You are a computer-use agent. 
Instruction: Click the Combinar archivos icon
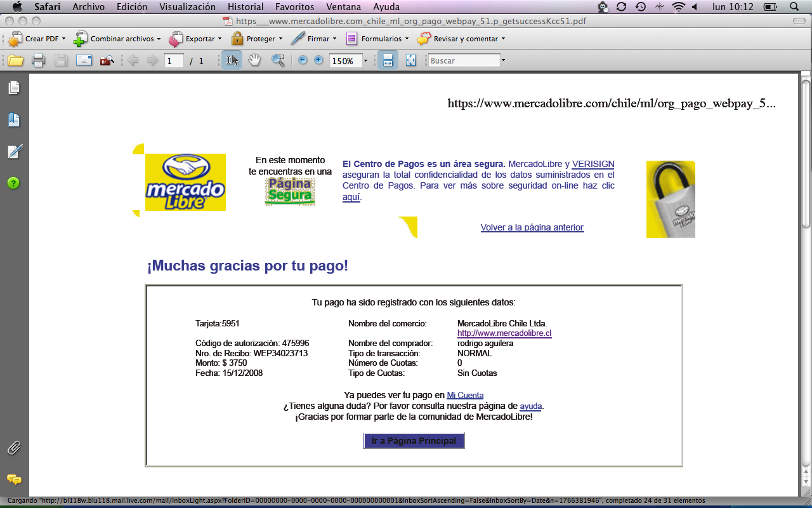pyautogui.click(x=80, y=39)
